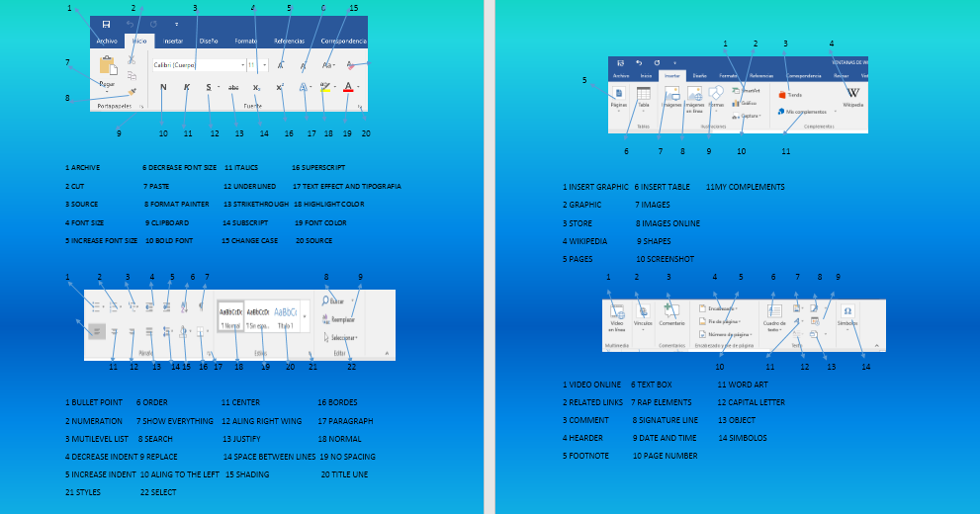This screenshot has width=980, height=514.
Task: Switch to the Correspondencia tab in Inicio image
Action: pos(343,42)
